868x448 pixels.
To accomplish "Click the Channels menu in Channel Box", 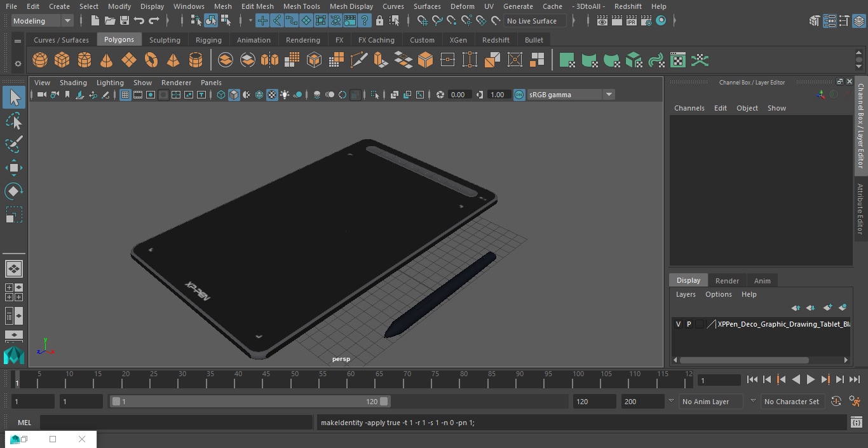I will [689, 108].
